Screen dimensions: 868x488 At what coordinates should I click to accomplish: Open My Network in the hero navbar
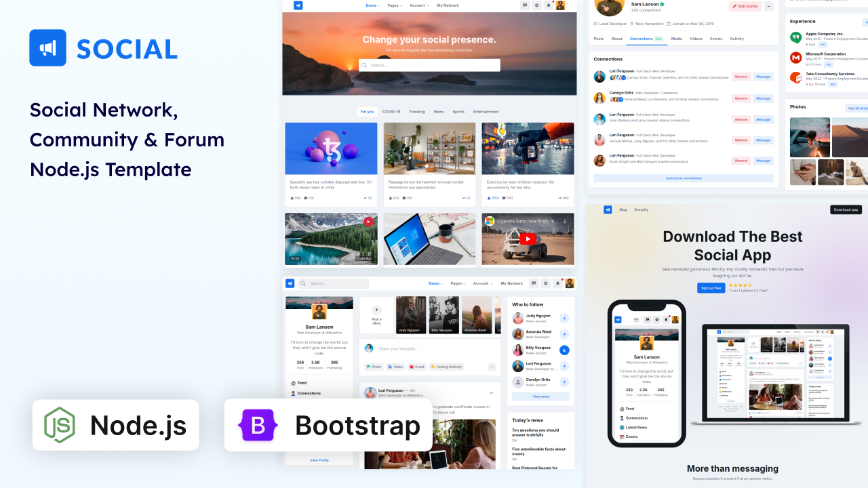click(448, 5)
